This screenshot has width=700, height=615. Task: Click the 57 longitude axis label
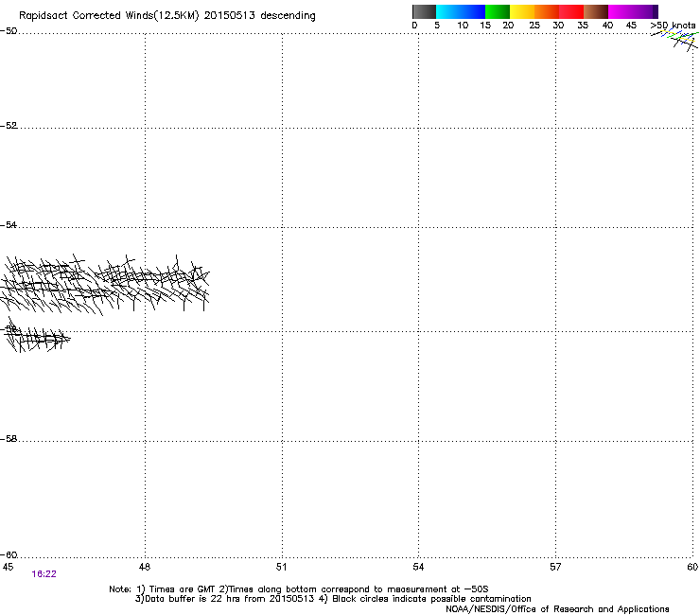[x=555, y=567]
